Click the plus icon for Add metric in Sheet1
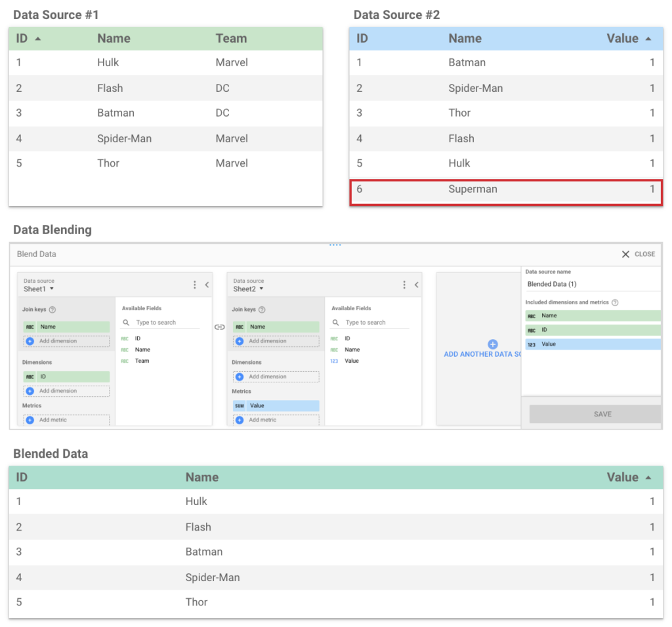Viewport: 672px width, 627px height. tap(30, 420)
